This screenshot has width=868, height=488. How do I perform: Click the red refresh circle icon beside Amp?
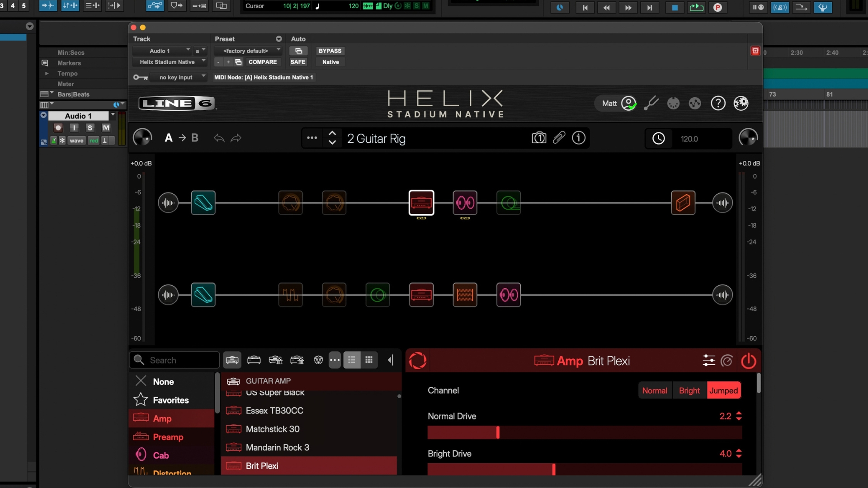tap(418, 361)
